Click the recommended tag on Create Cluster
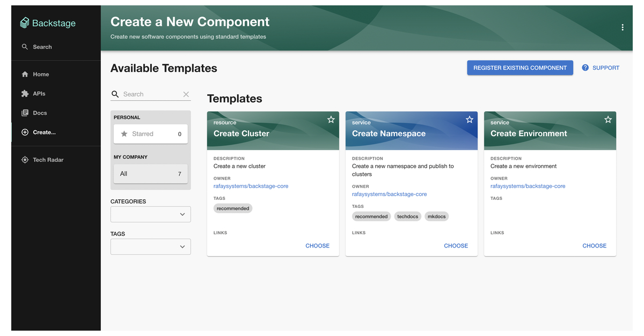 (233, 208)
